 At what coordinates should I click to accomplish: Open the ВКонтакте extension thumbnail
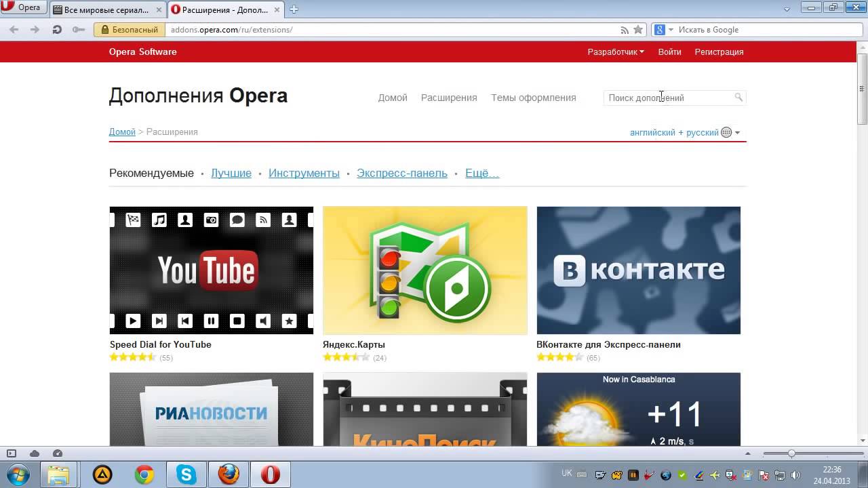point(639,270)
